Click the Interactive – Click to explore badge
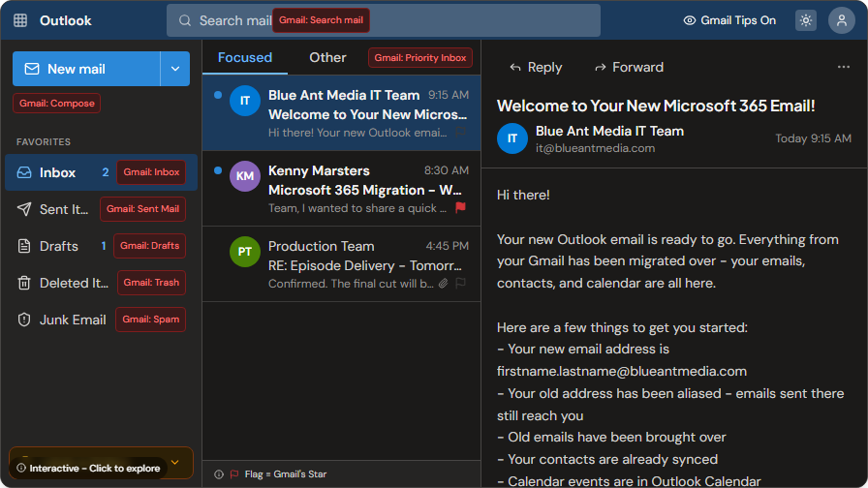 [88, 468]
